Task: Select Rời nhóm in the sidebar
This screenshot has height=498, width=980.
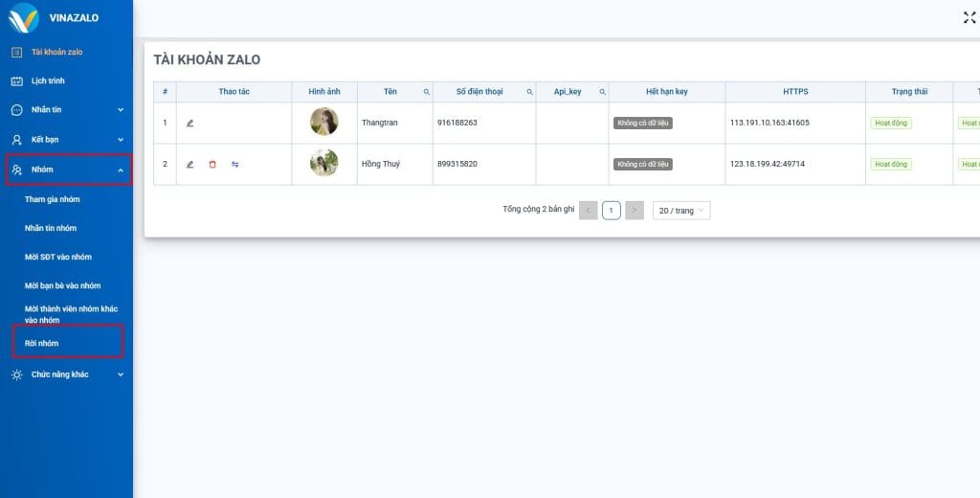Action: (x=42, y=343)
